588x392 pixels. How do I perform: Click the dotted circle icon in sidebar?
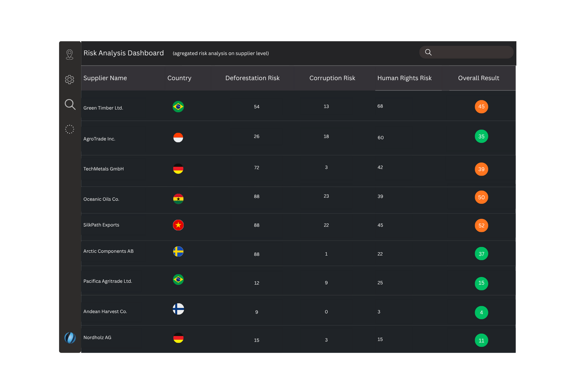pos(70,129)
